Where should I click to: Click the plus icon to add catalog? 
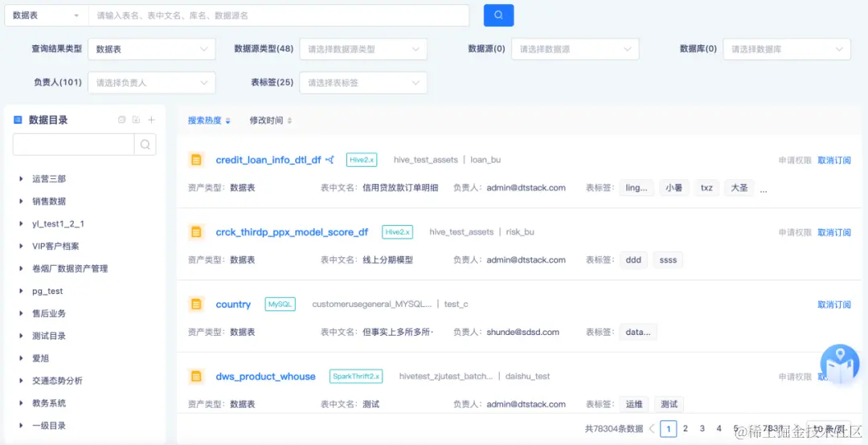pos(152,120)
